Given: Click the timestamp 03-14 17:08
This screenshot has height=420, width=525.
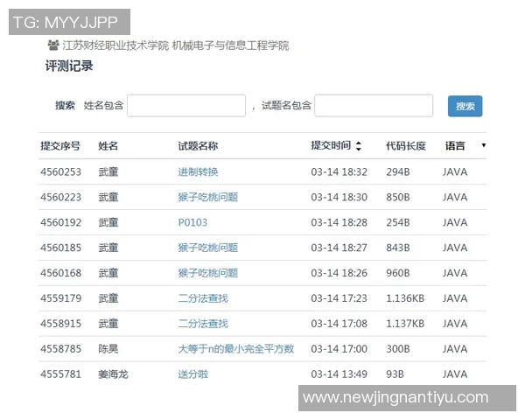Looking at the screenshot, I should pos(339,324).
